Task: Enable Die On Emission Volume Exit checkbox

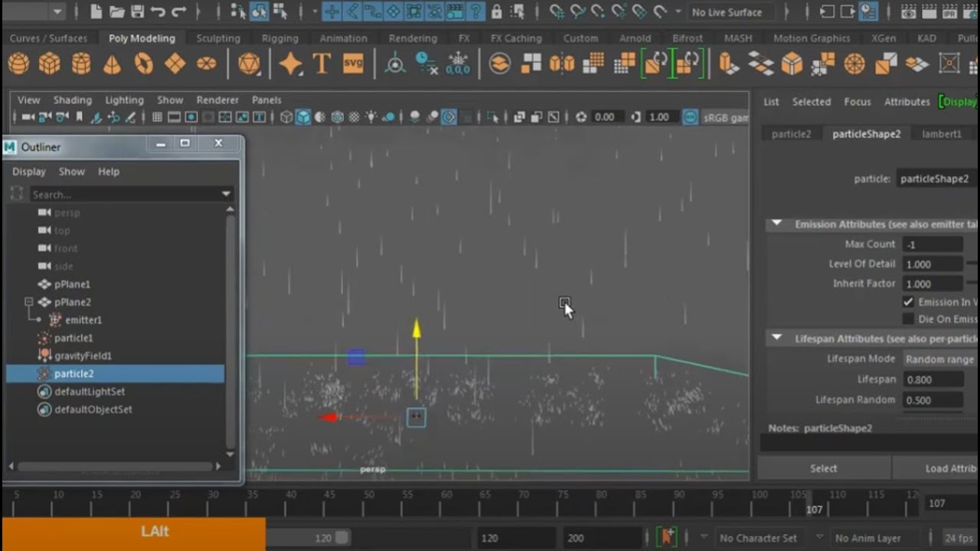Action: point(908,319)
